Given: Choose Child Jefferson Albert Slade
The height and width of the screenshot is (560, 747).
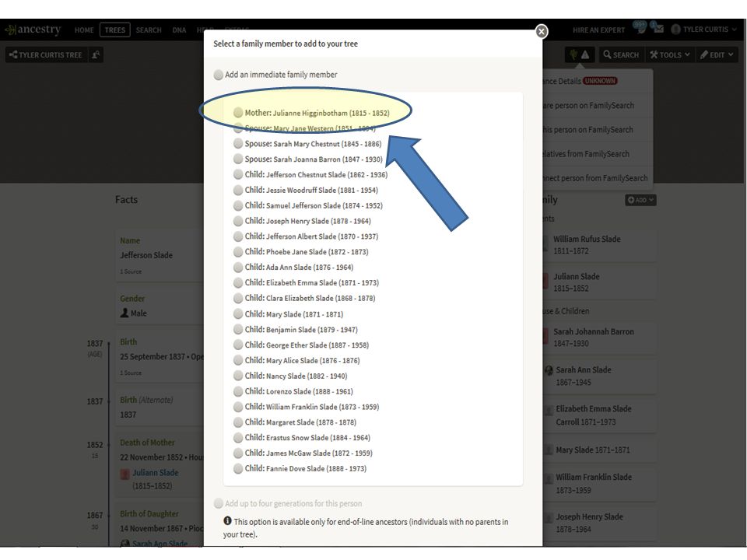Looking at the screenshot, I should coord(238,236).
